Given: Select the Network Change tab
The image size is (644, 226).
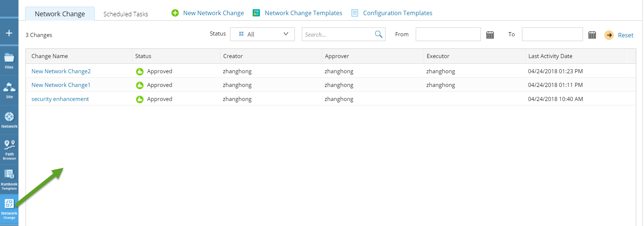Looking at the screenshot, I should [x=60, y=14].
